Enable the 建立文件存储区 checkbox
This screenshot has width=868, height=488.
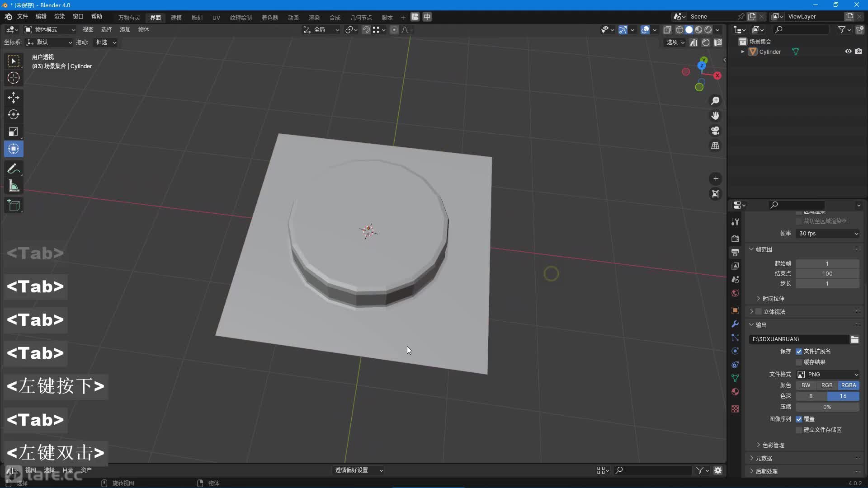(x=799, y=430)
